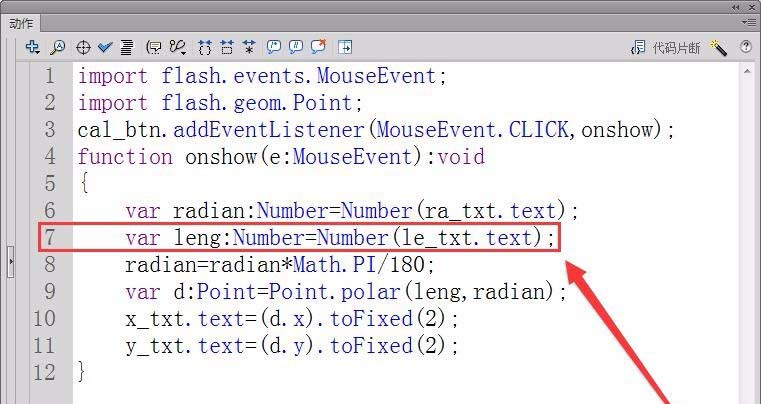This screenshot has height=404, width=761.
Task: Click the closing brace on line 12
Action: click(82, 371)
